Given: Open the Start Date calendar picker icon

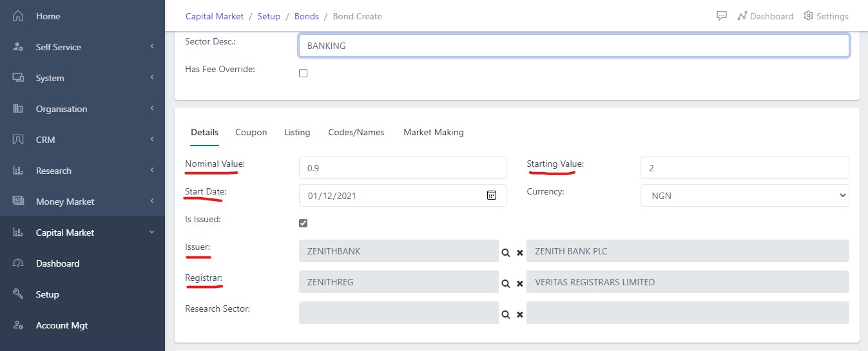Looking at the screenshot, I should coord(492,195).
